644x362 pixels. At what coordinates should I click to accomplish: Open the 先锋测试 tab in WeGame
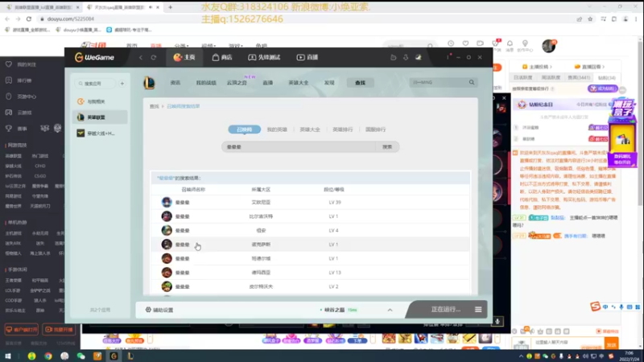(x=264, y=57)
